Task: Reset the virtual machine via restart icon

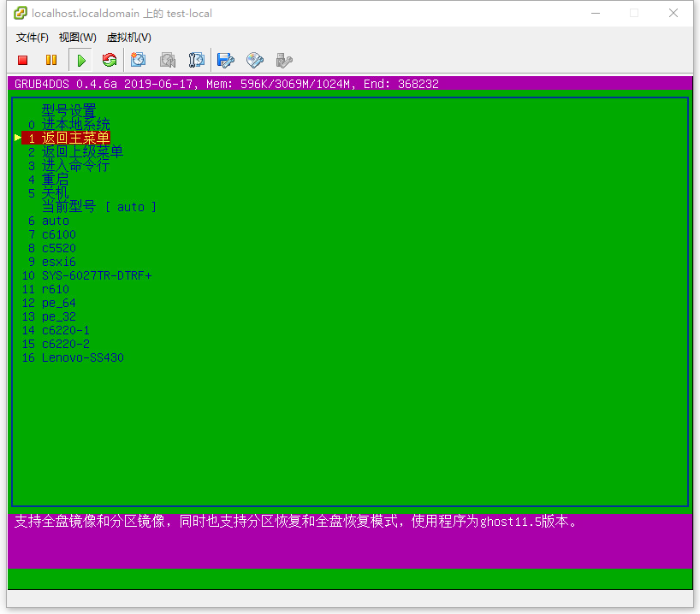Action: pos(110,60)
